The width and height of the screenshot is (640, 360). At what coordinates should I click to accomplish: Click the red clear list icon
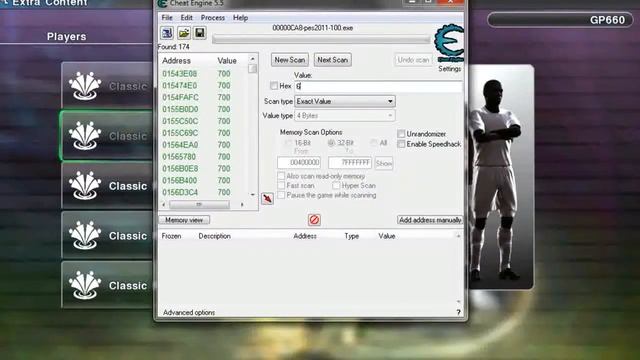(x=314, y=220)
